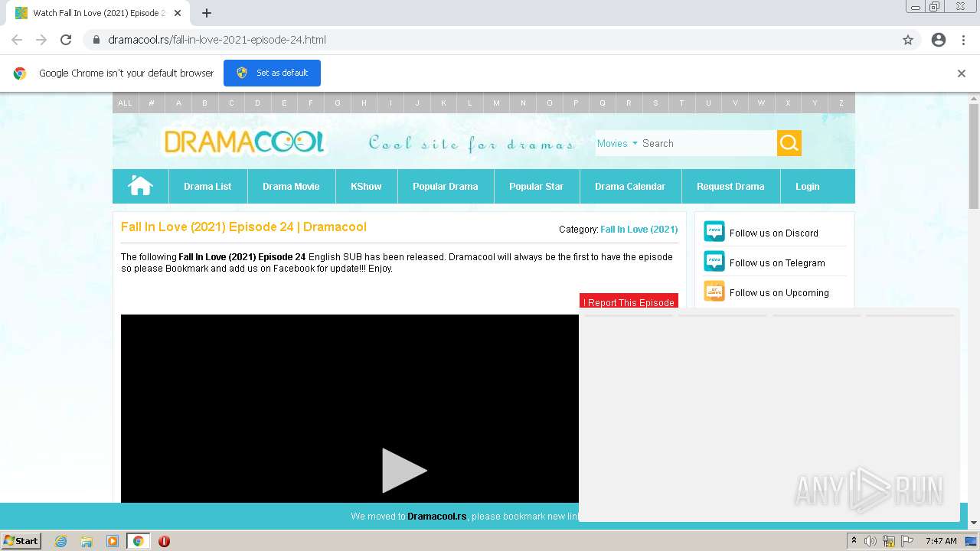Open the Windows Start menu
Viewport: 980px width, 551px height.
[21, 541]
